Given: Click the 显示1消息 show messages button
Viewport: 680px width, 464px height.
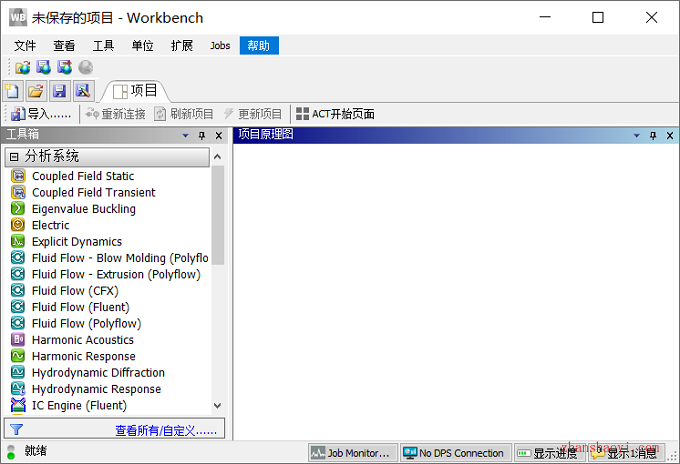Looking at the screenshot, I should [626, 453].
